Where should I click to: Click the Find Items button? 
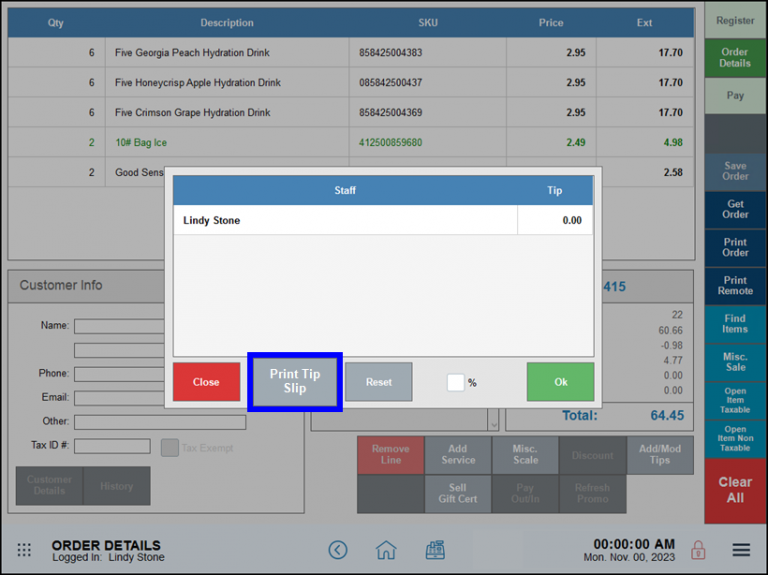point(735,324)
